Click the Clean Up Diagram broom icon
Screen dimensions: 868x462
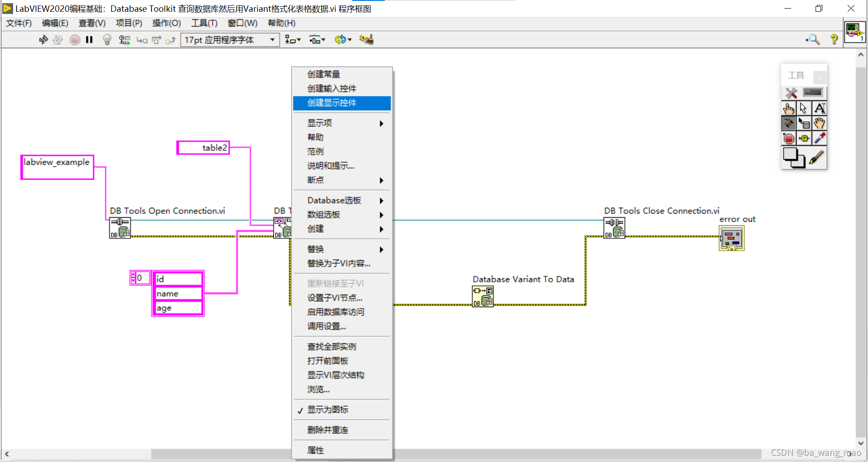tap(366, 40)
